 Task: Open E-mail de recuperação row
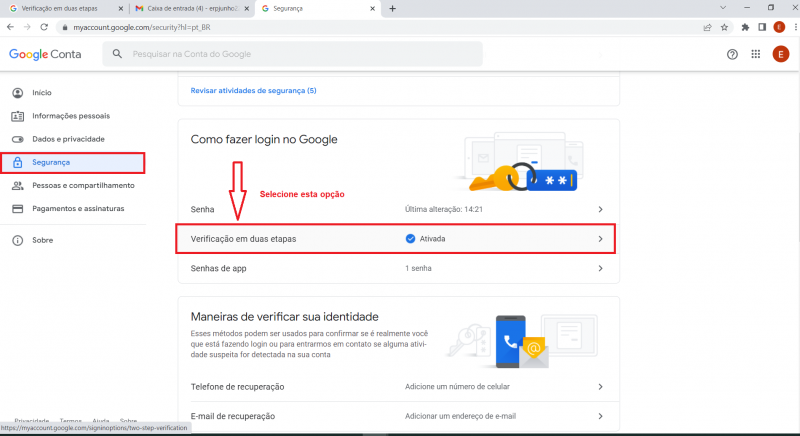pyautogui.click(x=398, y=416)
